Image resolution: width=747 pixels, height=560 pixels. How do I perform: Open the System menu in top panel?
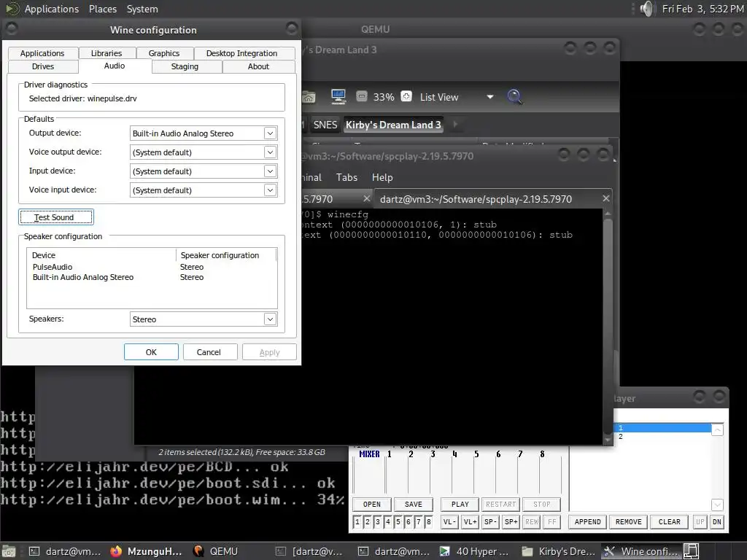pos(142,9)
